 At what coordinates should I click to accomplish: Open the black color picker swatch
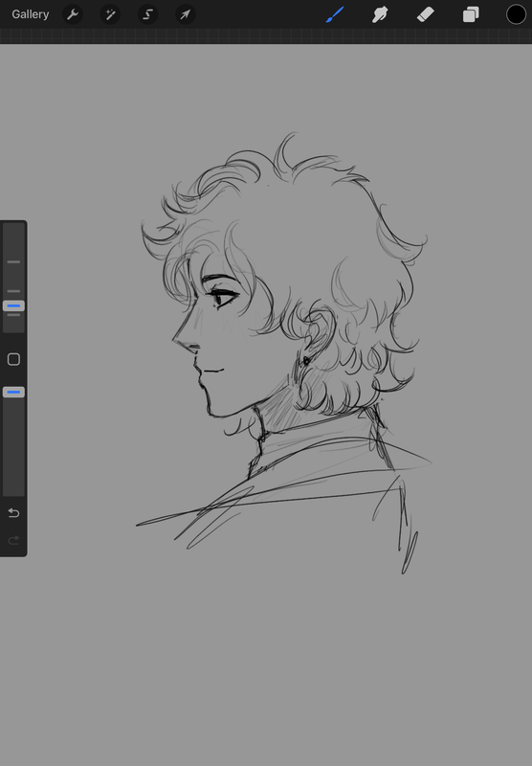(x=516, y=14)
